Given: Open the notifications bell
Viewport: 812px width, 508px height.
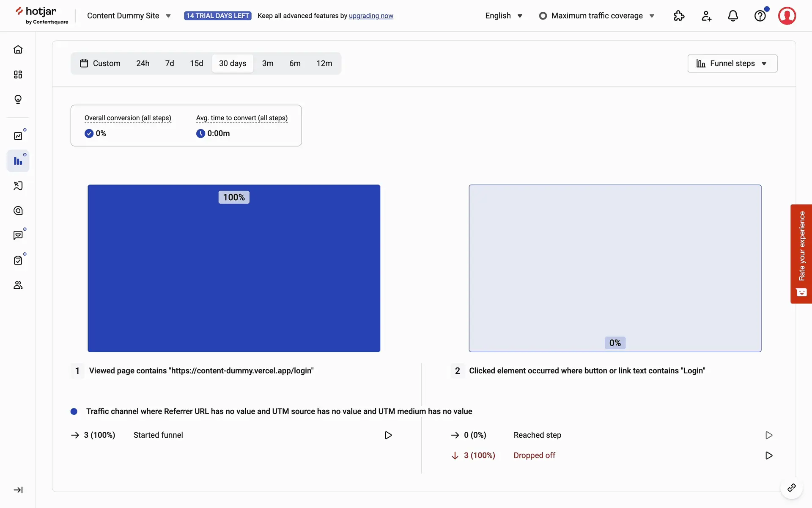Looking at the screenshot, I should point(733,16).
